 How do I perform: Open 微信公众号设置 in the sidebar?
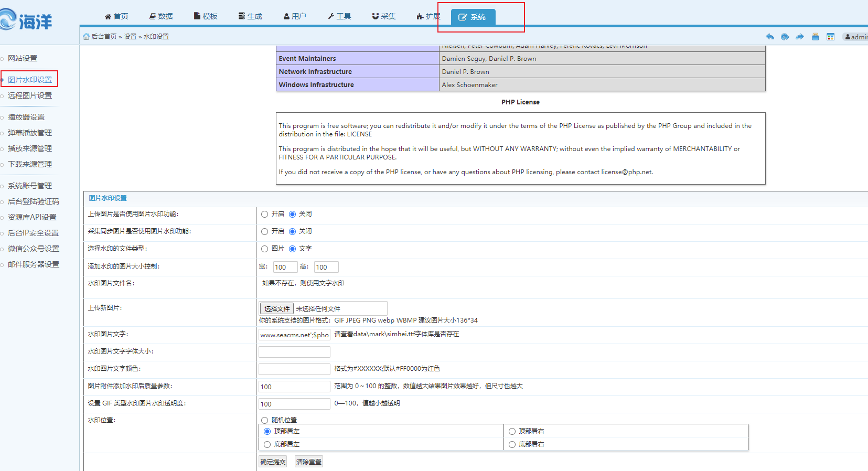click(34, 249)
